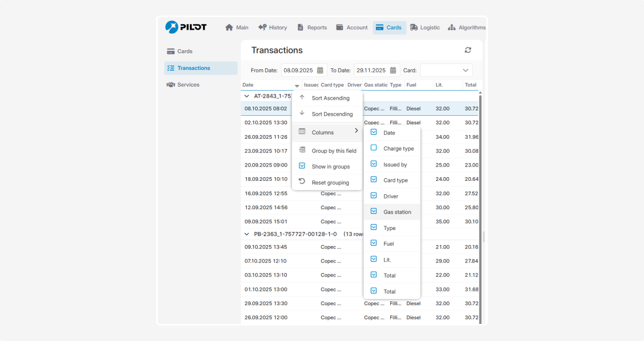Choose Sort Descending in the column menu
Viewport: 644px width, 341px height.
[x=332, y=114]
